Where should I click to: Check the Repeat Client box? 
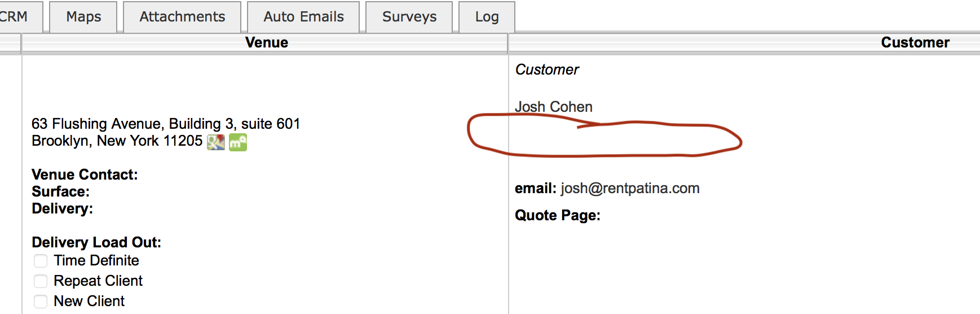(41, 281)
